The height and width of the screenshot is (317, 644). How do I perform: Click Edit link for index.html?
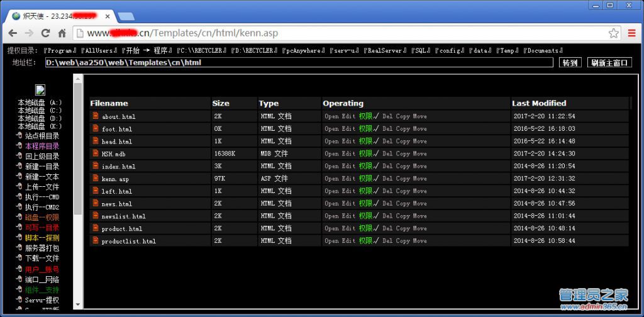point(348,166)
